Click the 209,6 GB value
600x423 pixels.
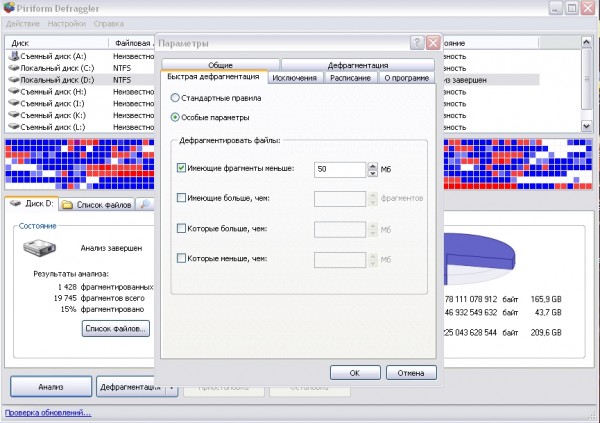(x=546, y=332)
